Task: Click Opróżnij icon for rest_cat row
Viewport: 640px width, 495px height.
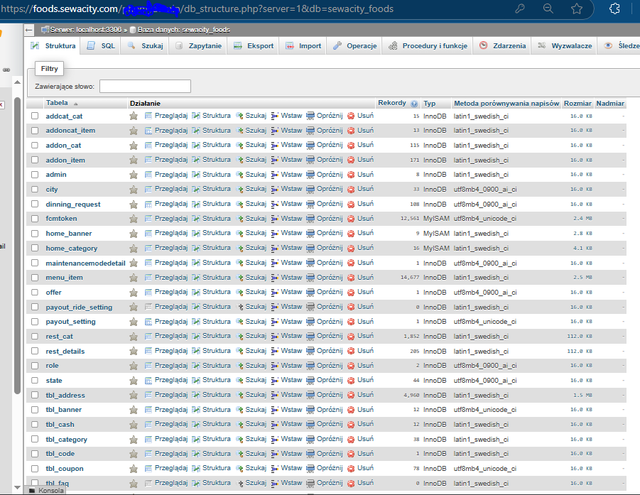Action: click(x=311, y=336)
